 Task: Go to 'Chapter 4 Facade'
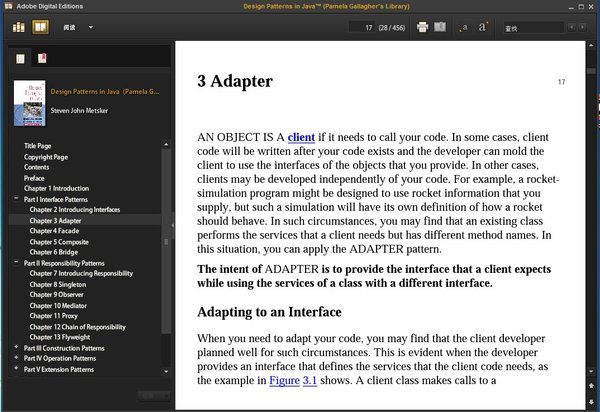click(54, 231)
